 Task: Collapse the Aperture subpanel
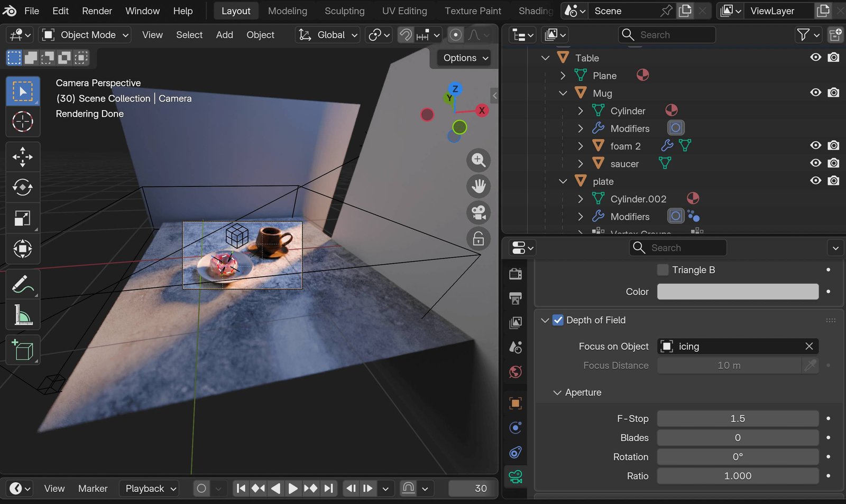pyautogui.click(x=557, y=393)
